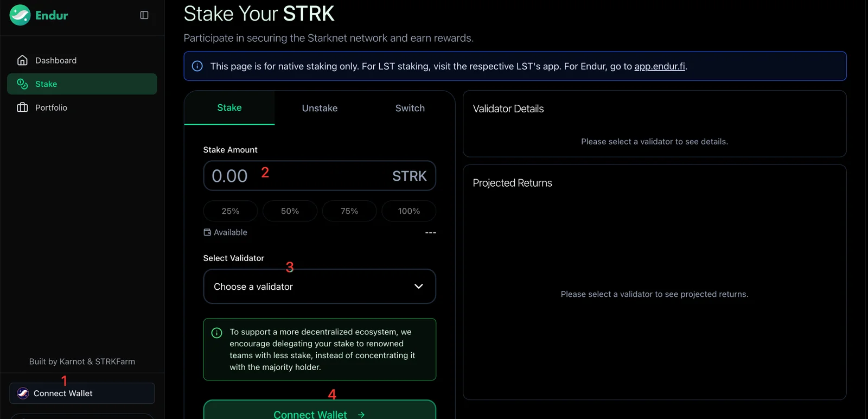Select the 50% amount preset
This screenshot has height=419, width=868.
pos(290,211)
